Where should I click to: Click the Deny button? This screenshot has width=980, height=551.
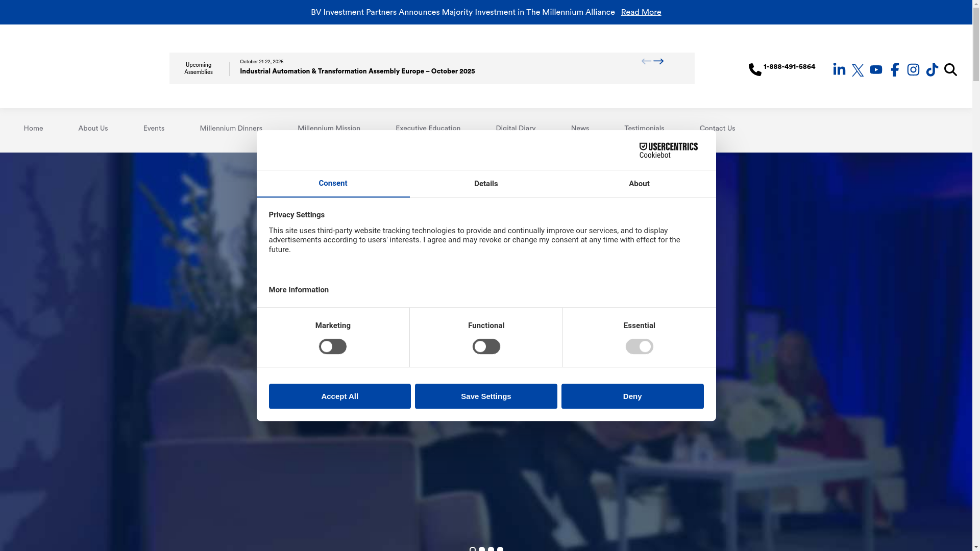[632, 396]
